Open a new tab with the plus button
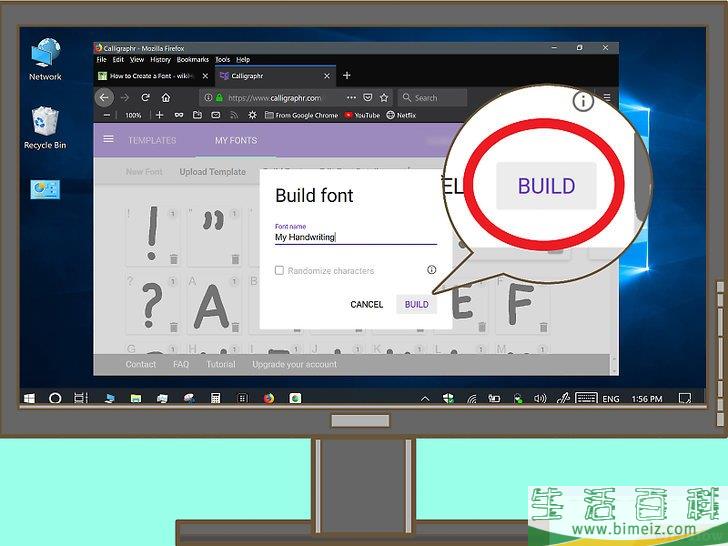 [346, 75]
